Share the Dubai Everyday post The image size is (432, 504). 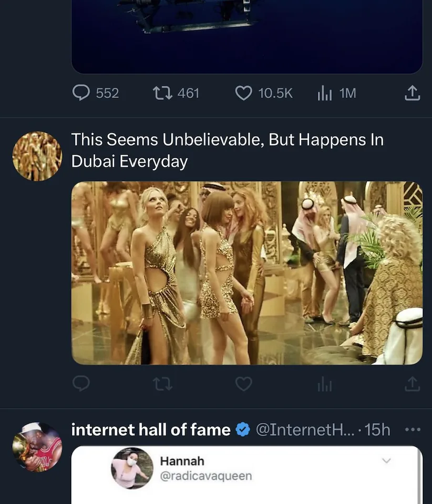point(413,384)
